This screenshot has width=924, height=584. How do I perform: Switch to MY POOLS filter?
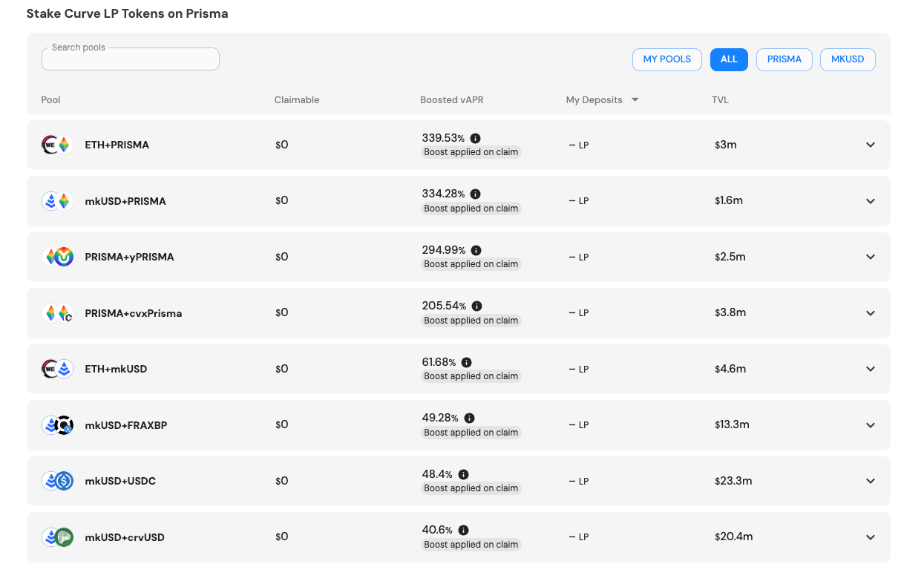(666, 59)
